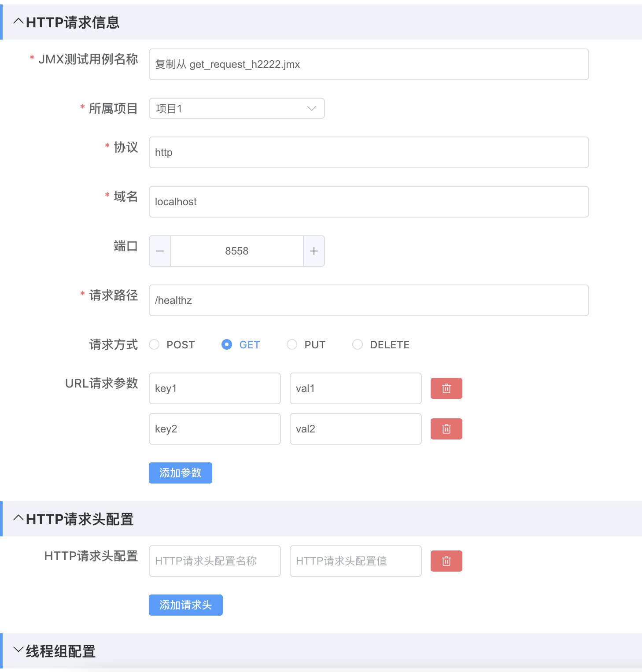The height and width of the screenshot is (672, 642).
Task: Click the 添加参数 button
Action: (x=181, y=473)
